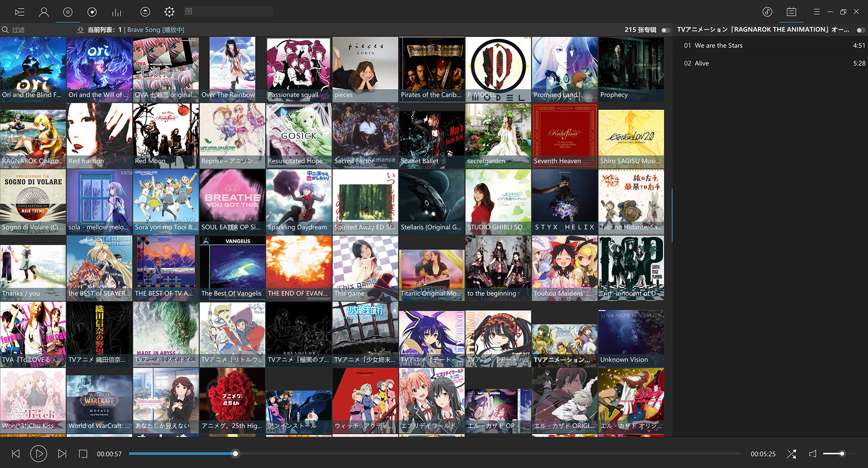Open the STUDIO GHIBLI SONGS album
Viewport: 868px width, 468px height.
tap(498, 201)
